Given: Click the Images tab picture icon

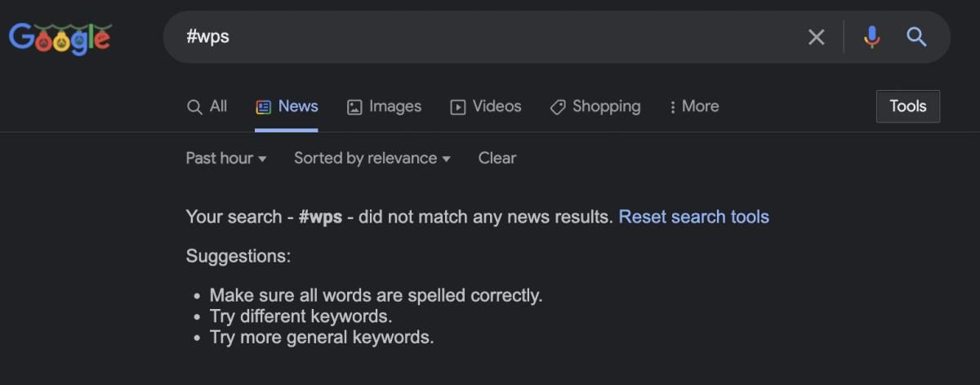Looking at the screenshot, I should tap(354, 107).
